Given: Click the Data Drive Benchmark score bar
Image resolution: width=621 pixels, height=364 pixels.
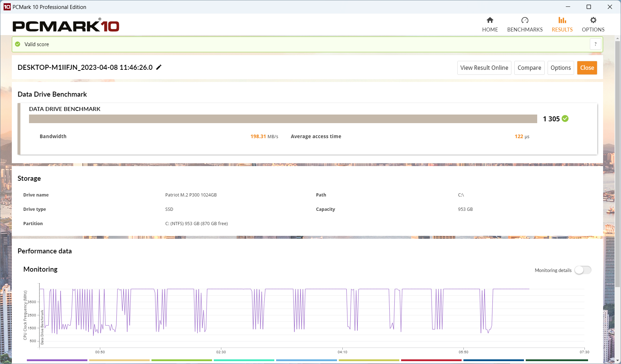Looking at the screenshot, I should (x=283, y=119).
